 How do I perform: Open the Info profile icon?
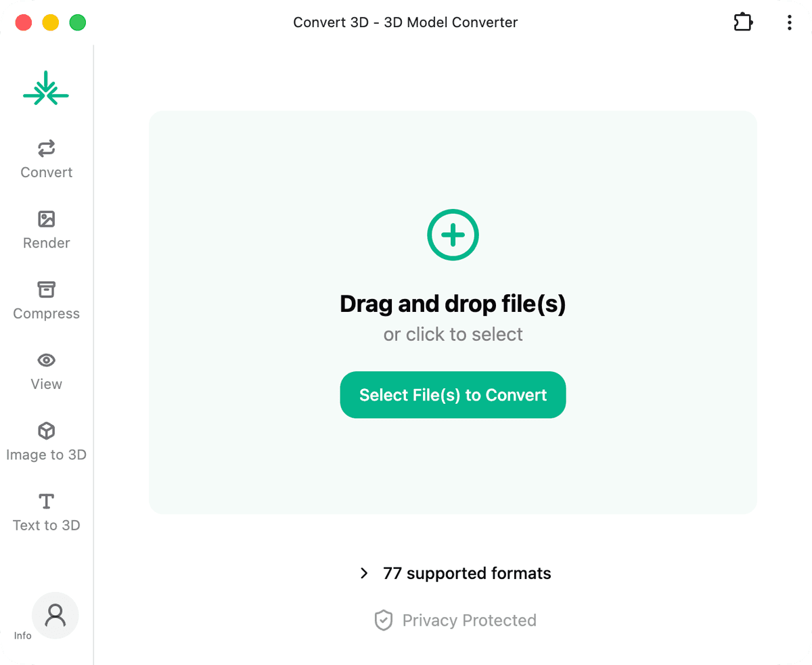55,615
